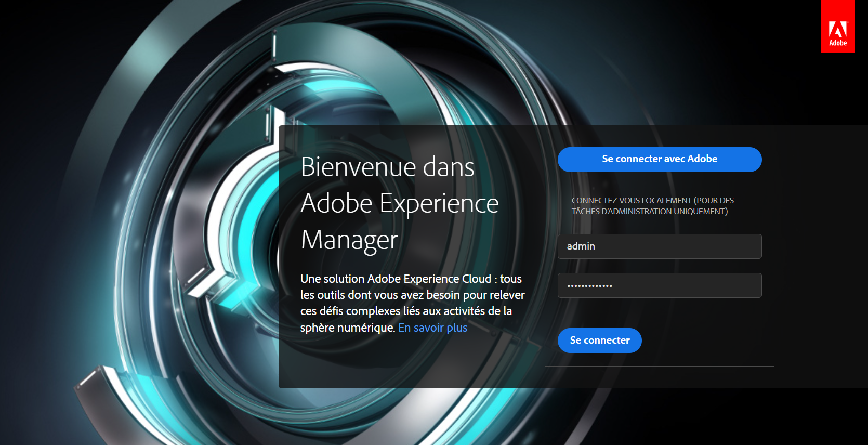
Task: Click the 'Se connecter avec Adobe' button
Action: [x=660, y=160]
